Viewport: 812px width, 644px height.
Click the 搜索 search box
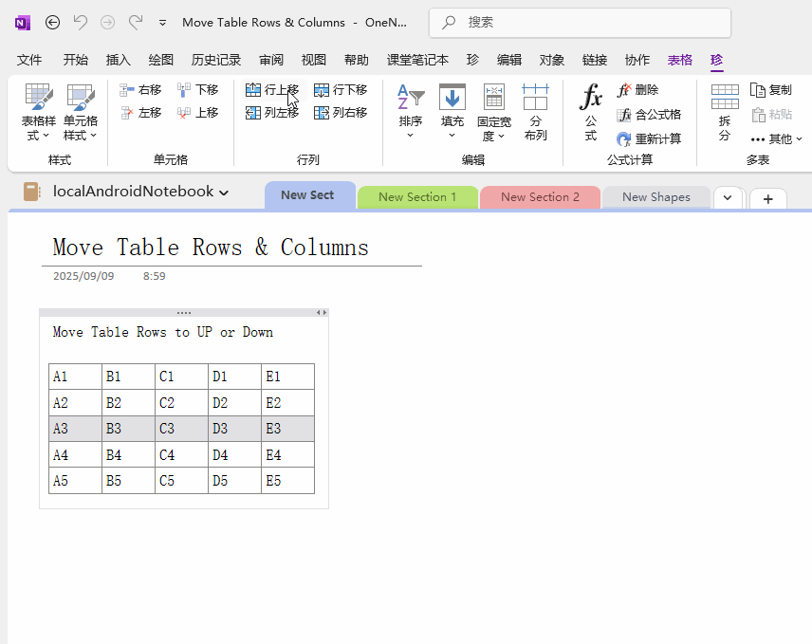[580, 23]
